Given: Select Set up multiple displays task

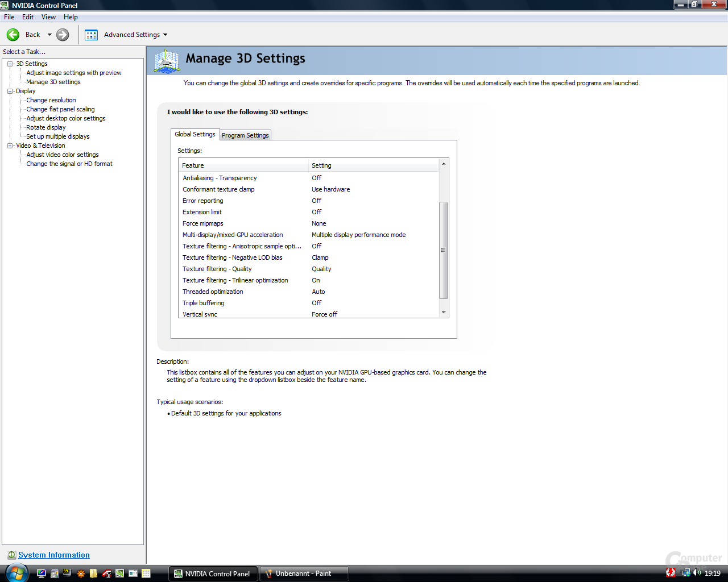Looking at the screenshot, I should (57, 136).
